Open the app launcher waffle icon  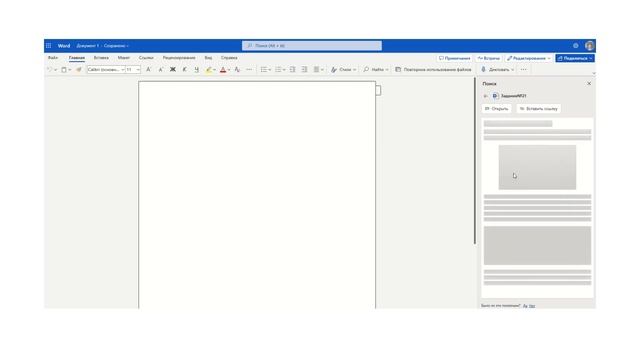click(x=49, y=46)
